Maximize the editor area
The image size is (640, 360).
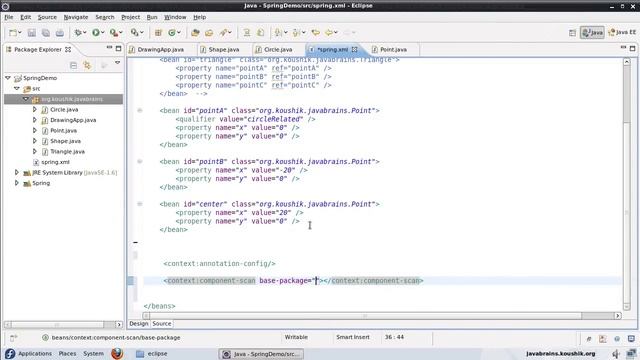click(632, 48)
